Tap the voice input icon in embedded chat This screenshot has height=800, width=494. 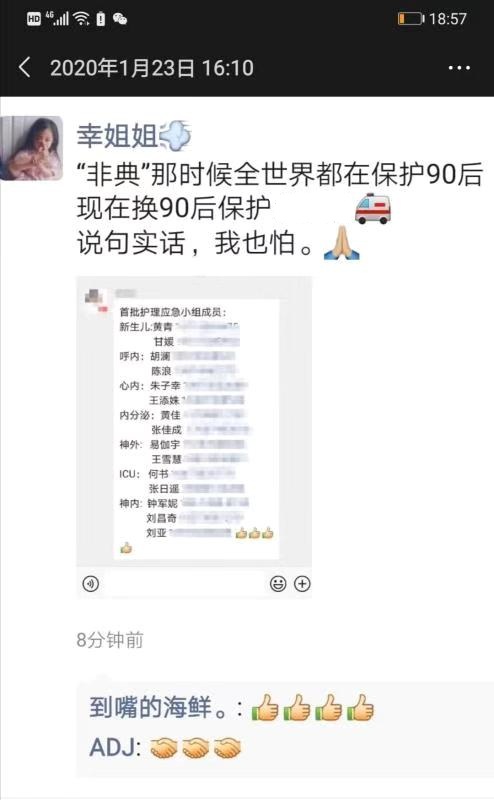91,583
